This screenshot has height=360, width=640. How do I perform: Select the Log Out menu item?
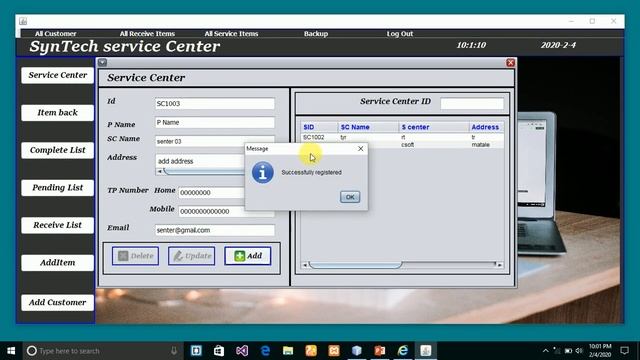coord(400,33)
